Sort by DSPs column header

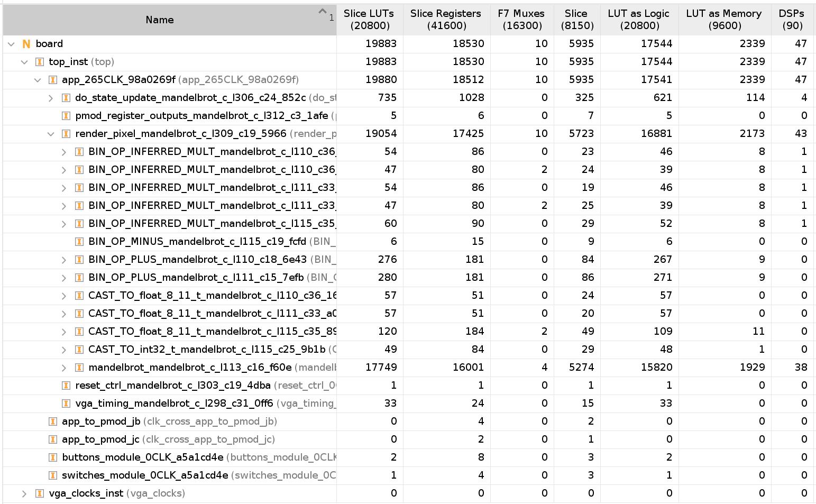pyautogui.click(x=792, y=20)
